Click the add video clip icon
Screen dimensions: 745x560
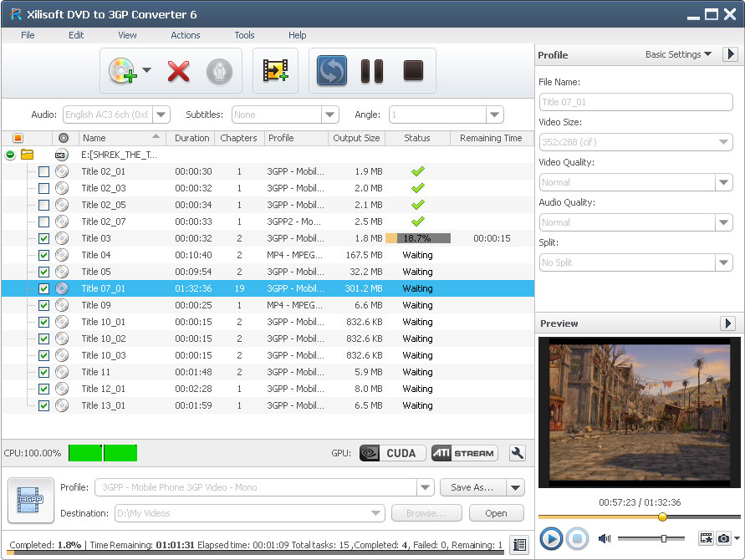(x=275, y=71)
